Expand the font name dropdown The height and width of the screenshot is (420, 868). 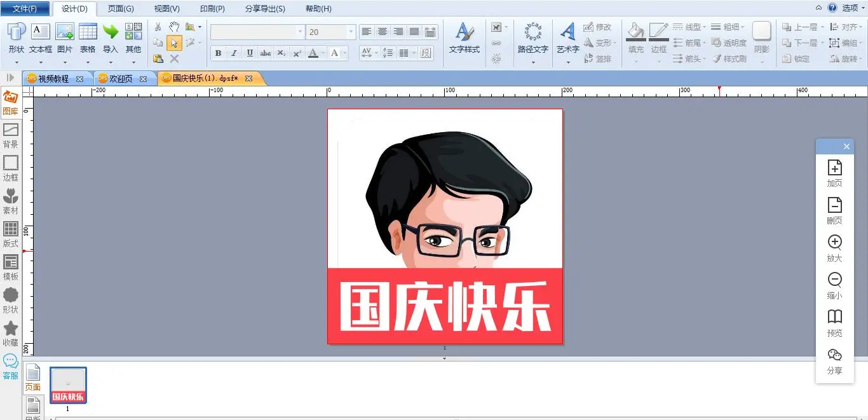tap(300, 32)
